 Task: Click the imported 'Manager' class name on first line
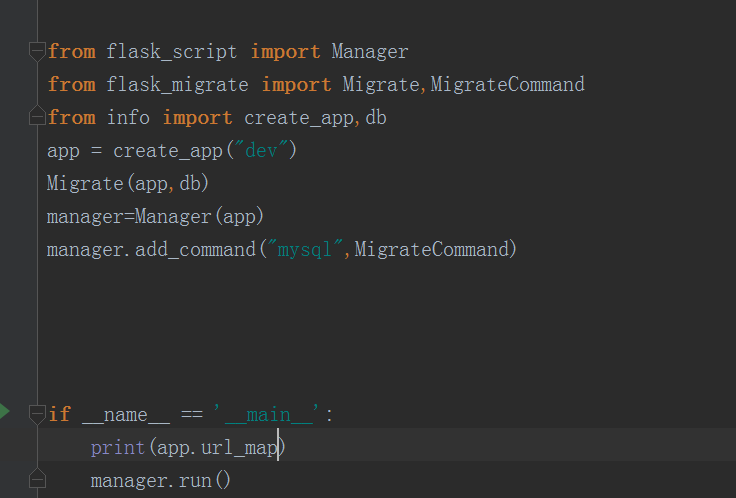(370, 51)
